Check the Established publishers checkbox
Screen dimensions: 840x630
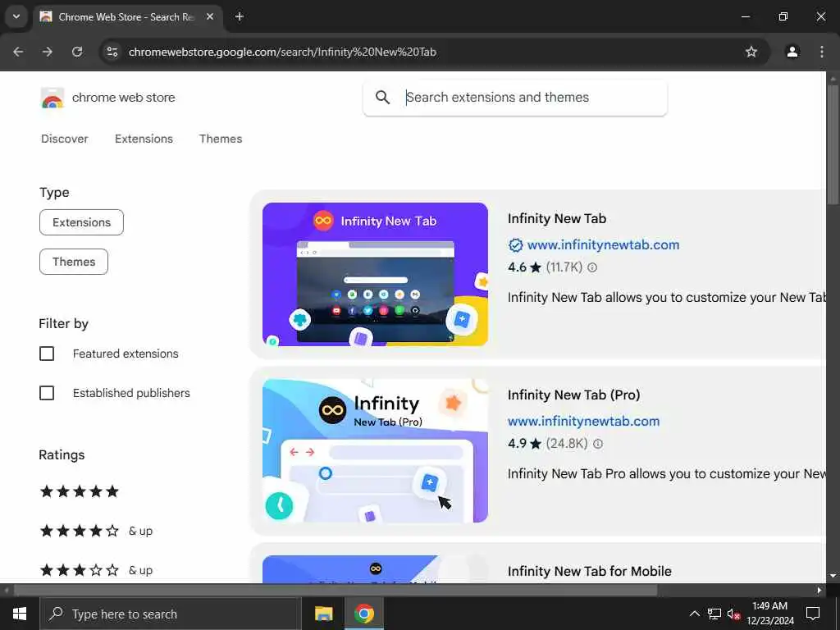(47, 393)
